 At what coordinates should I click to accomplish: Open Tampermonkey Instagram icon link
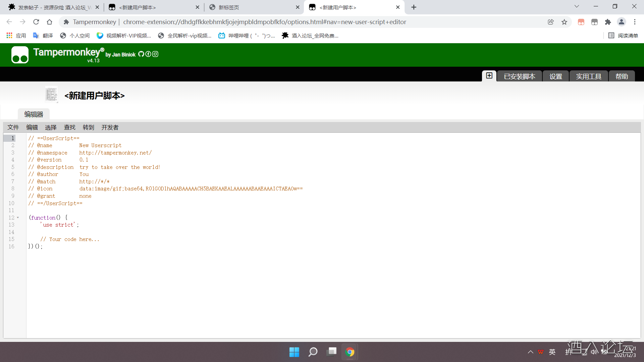155,54
